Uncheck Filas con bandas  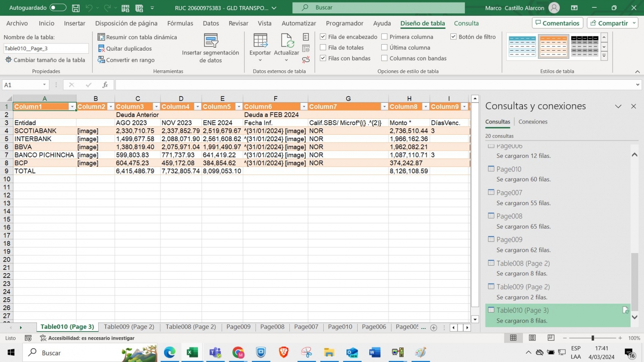[x=323, y=58]
